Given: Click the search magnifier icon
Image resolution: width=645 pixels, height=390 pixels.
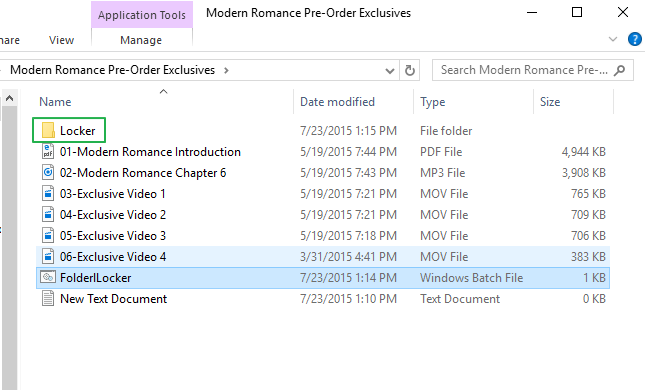Looking at the screenshot, I should tap(619, 70).
